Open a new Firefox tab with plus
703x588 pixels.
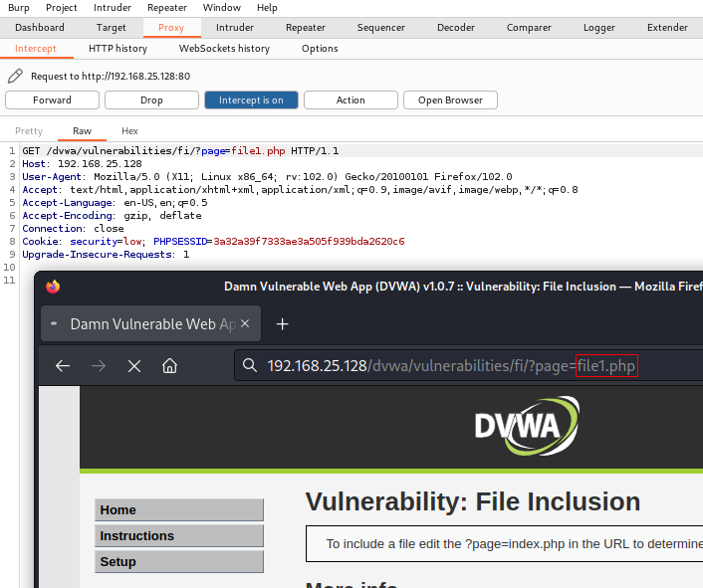(282, 323)
